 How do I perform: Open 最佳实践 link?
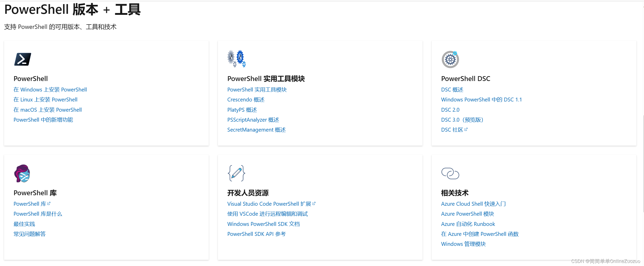coord(24,224)
